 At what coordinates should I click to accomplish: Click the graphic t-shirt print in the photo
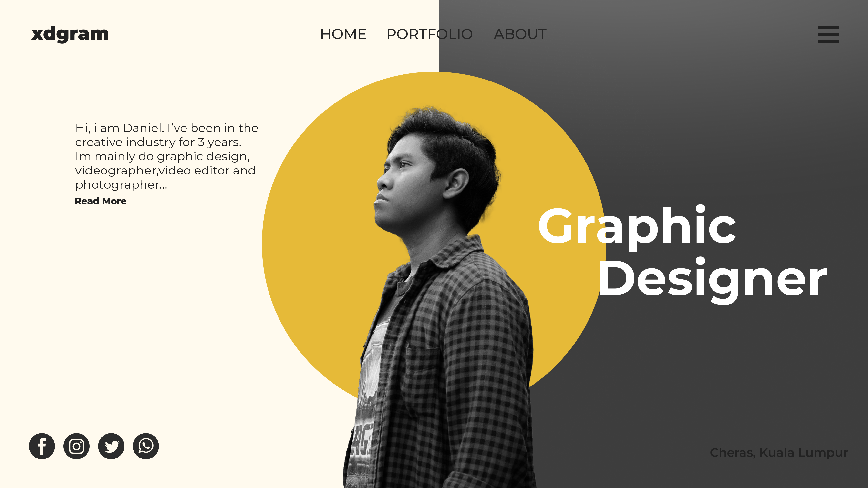(367, 404)
